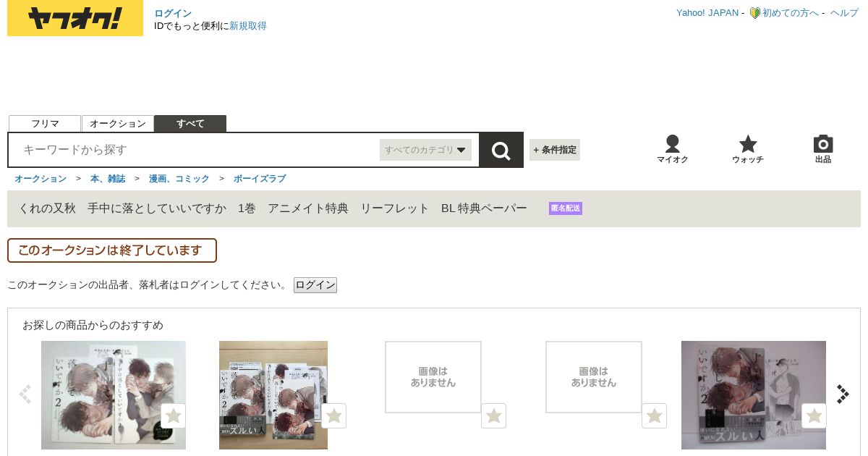Image resolution: width=868 pixels, height=456 pixels.
Task: Star the first no-image recommended item
Action: click(x=494, y=415)
